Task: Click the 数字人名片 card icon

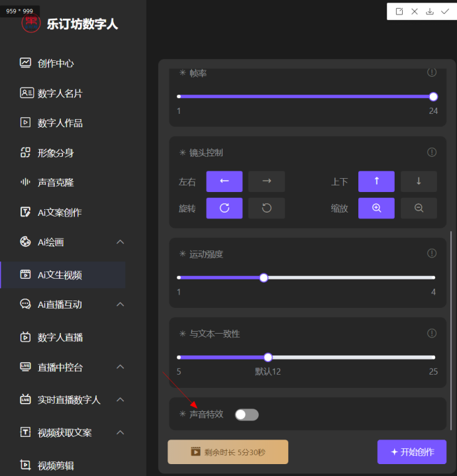Action: 26,93
